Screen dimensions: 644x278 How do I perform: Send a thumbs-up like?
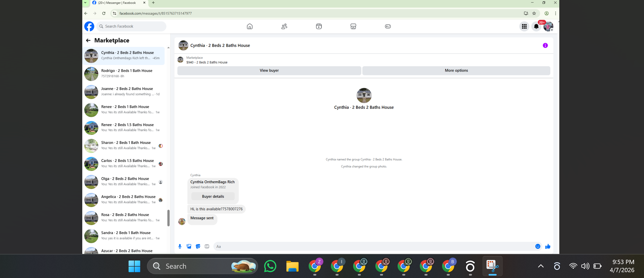(x=548, y=246)
